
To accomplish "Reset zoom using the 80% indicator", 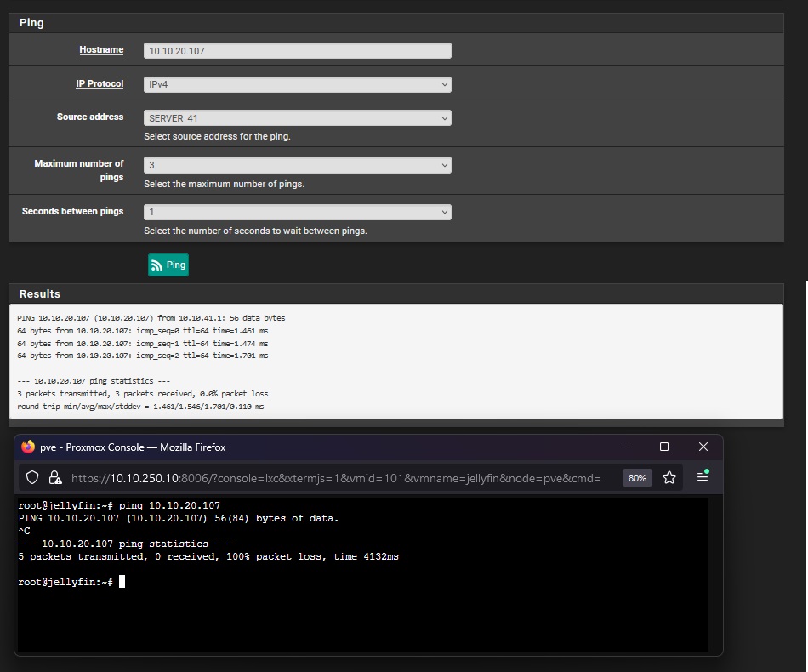I will point(637,478).
